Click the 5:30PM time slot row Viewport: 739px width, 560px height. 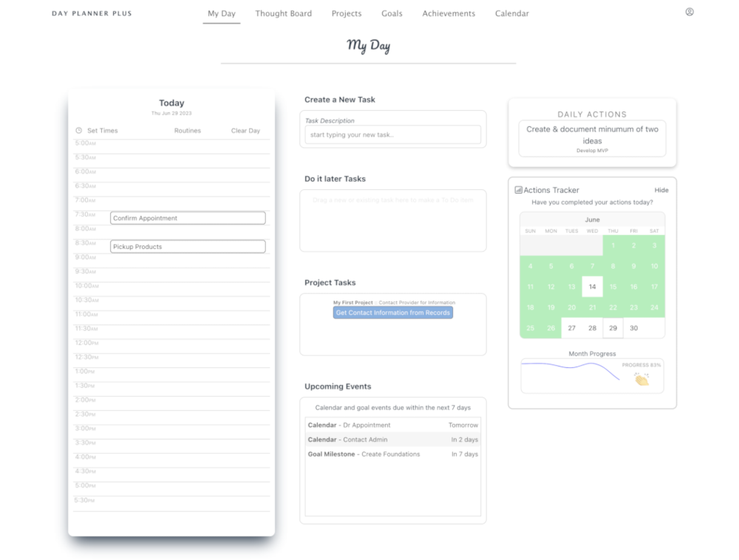pyautogui.click(x=171, y=503)
